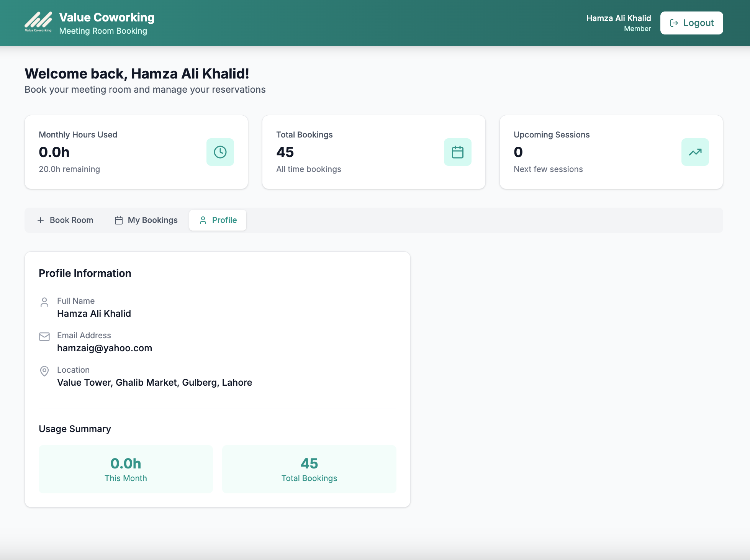Click the person icon beside Full Name

(44, 302)
